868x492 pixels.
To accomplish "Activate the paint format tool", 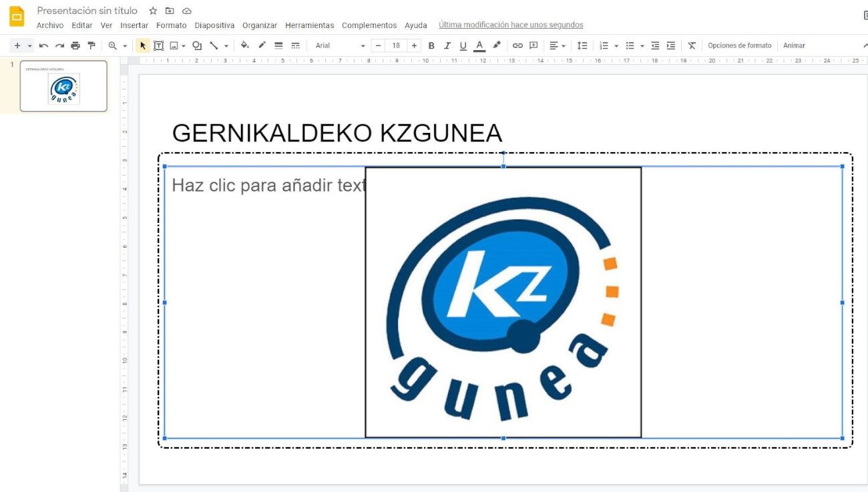I will pyautogui.click(x=91, y=45).
